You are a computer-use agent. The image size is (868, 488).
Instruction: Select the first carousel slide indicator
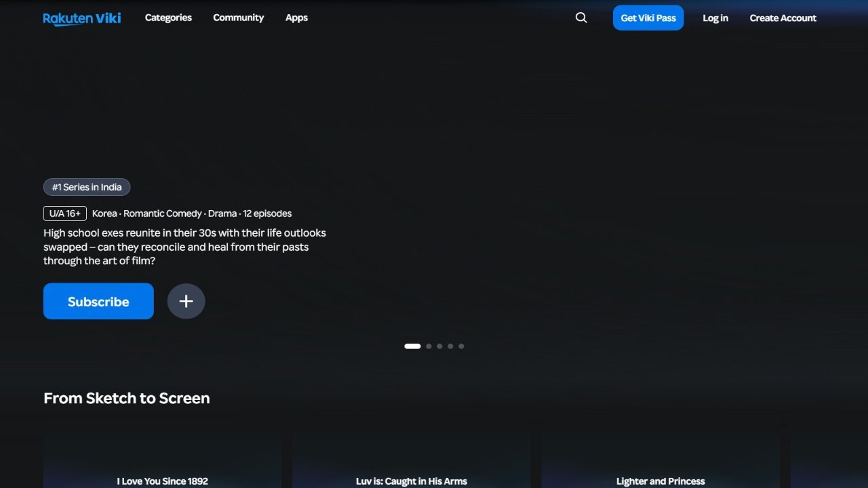(412, 346)
